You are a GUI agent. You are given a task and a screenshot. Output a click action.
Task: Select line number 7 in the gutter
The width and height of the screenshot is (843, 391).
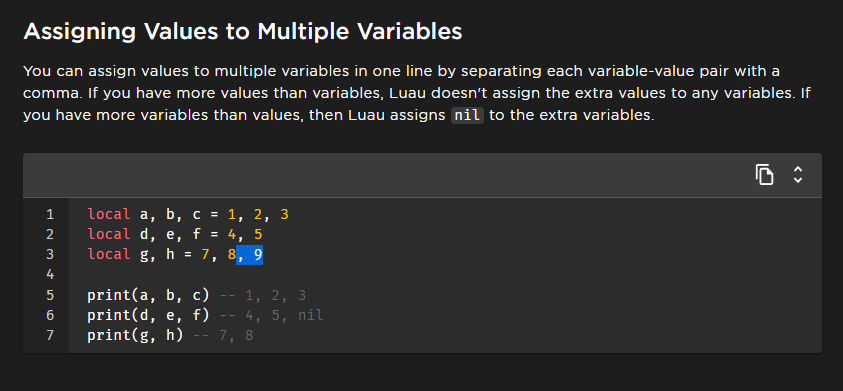point(50,336)
